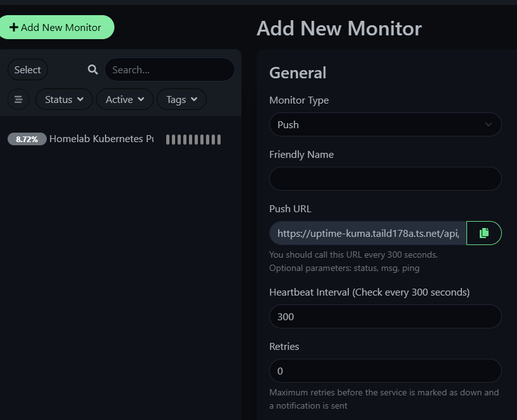Click the Tags filter chevron icon

[195, 99]
